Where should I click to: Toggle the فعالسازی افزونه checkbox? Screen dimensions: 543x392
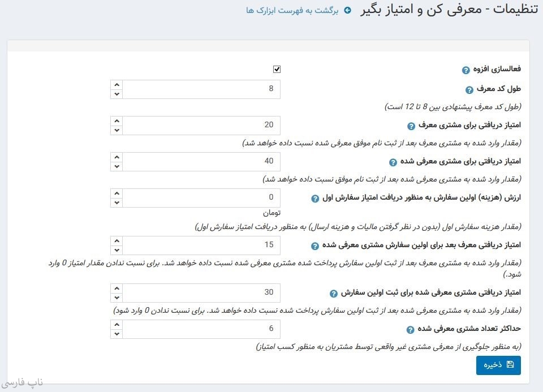pos(277,70)
